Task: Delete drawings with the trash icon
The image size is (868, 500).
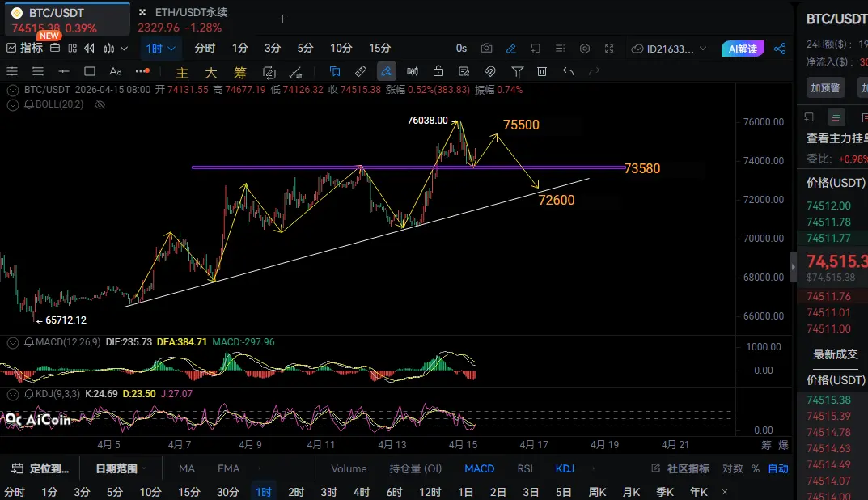Action: click(x=542, y=71)
